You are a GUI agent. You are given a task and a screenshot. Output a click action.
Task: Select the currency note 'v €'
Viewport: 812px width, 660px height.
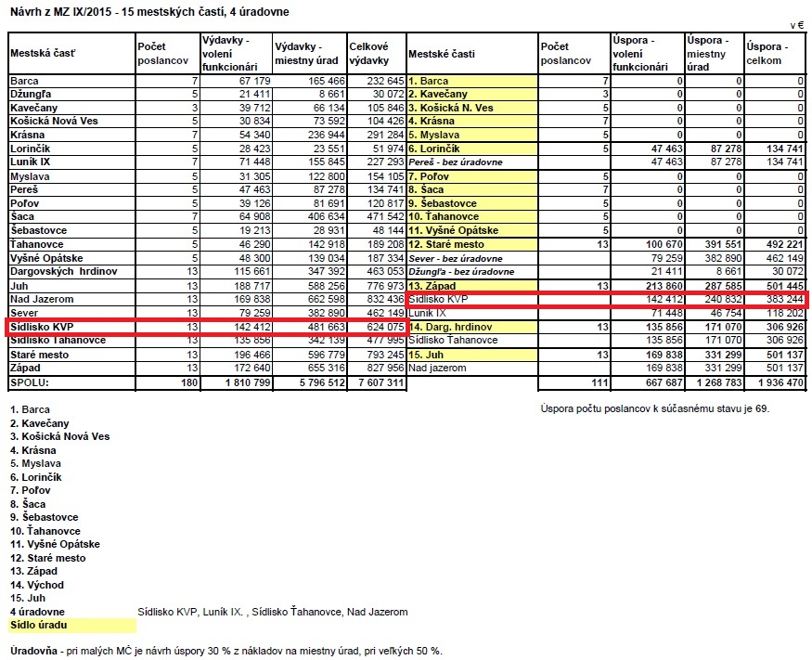[796, 25]
